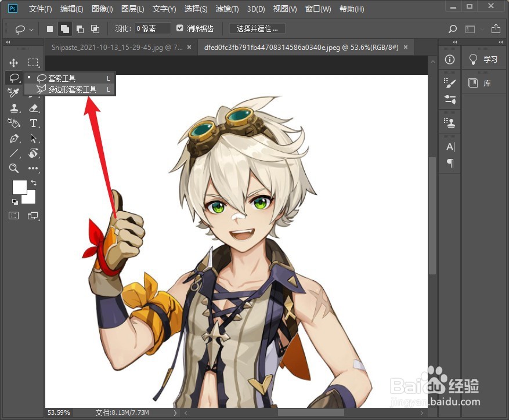This screenshot has width=509, height=420.
Task: Open the Paragraph panel icon
Action: tap(450, 162)
